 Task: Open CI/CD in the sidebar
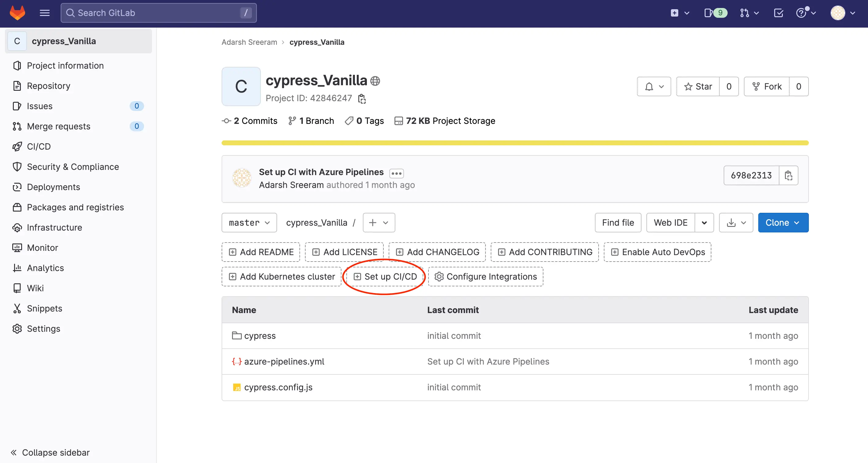[x=39, y=146]
